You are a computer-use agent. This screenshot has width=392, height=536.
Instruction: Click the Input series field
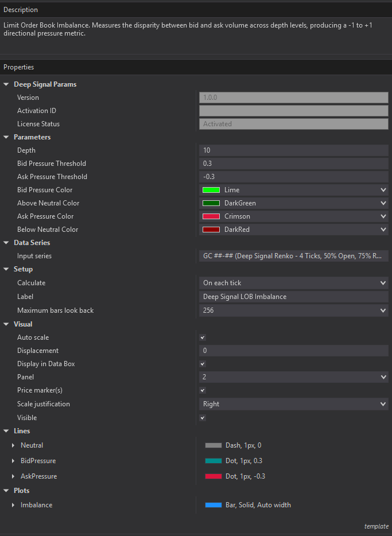pyautogui.click(x=293, y=256)
